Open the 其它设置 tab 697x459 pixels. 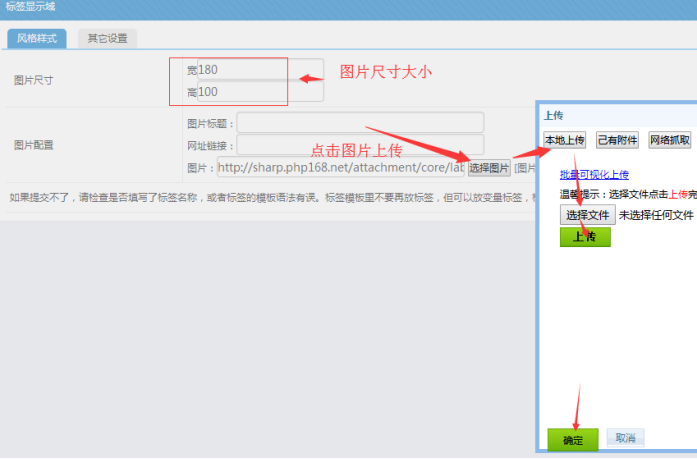[x=107, y=39]
